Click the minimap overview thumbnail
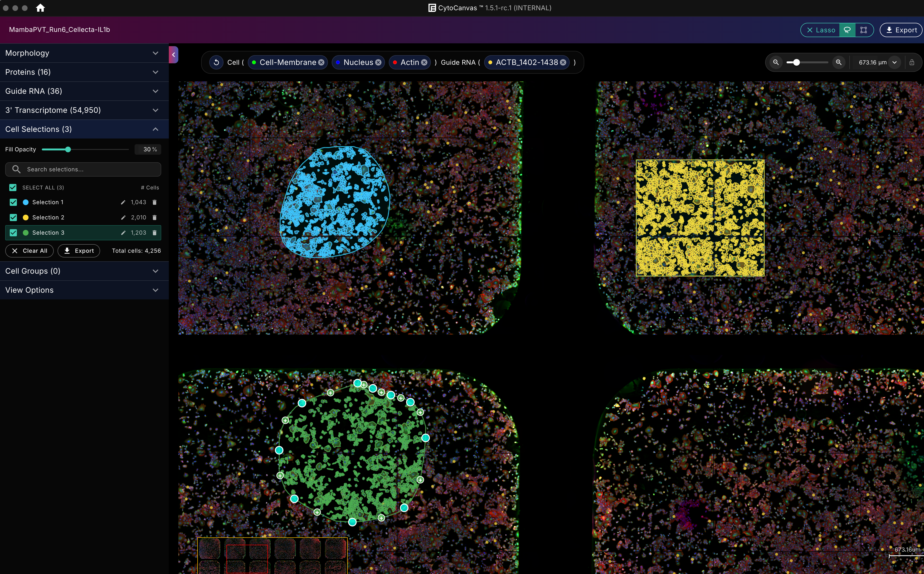 point(272,555)
